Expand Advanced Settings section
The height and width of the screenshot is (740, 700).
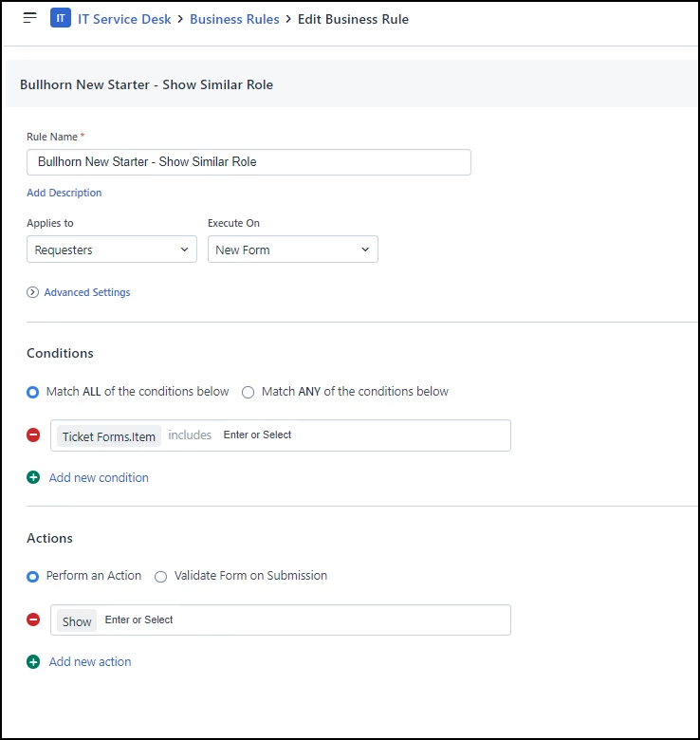[87, 292]
